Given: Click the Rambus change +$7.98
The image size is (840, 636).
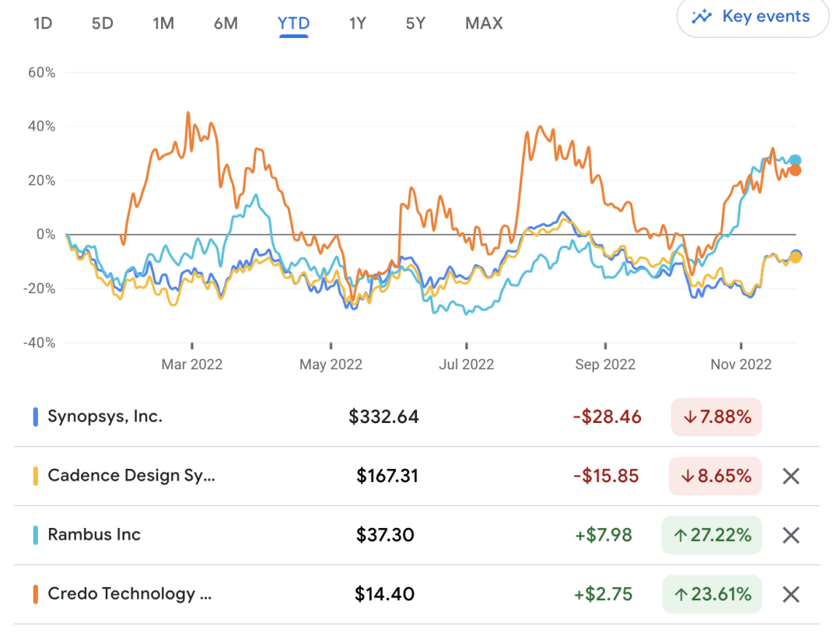Looking at the screenshot, I should tap(604, 535).
